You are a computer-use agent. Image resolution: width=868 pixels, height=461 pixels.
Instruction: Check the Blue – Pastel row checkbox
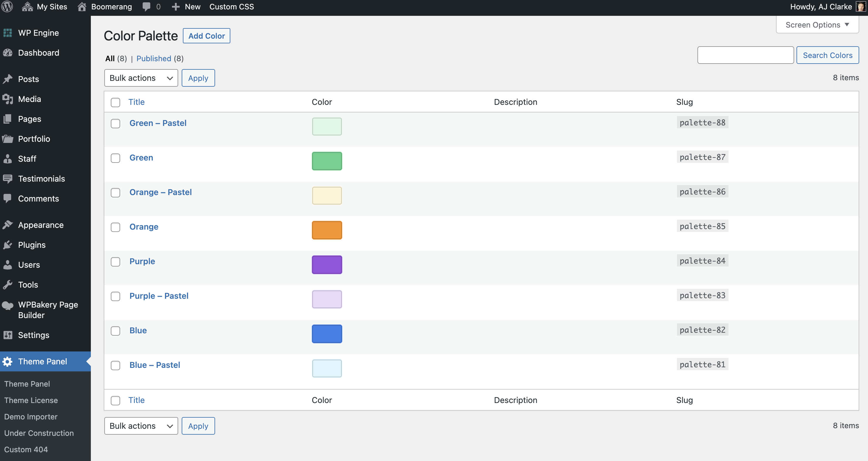click(x=115, y=365)
